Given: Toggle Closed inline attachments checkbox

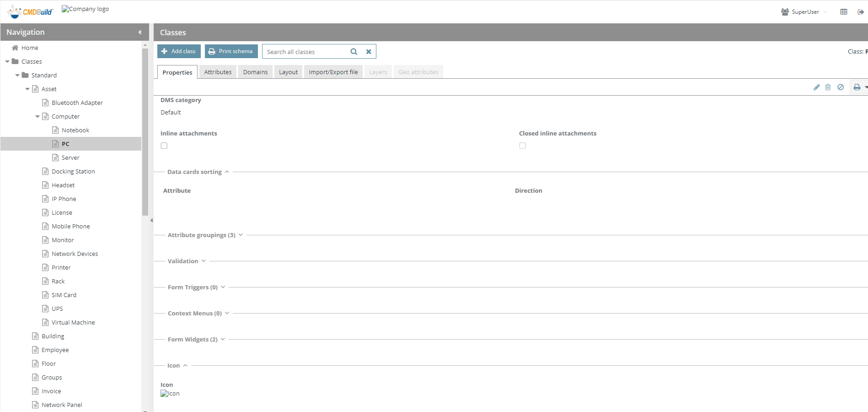Looking at the screenshot, I should click(x=523, y=146).
